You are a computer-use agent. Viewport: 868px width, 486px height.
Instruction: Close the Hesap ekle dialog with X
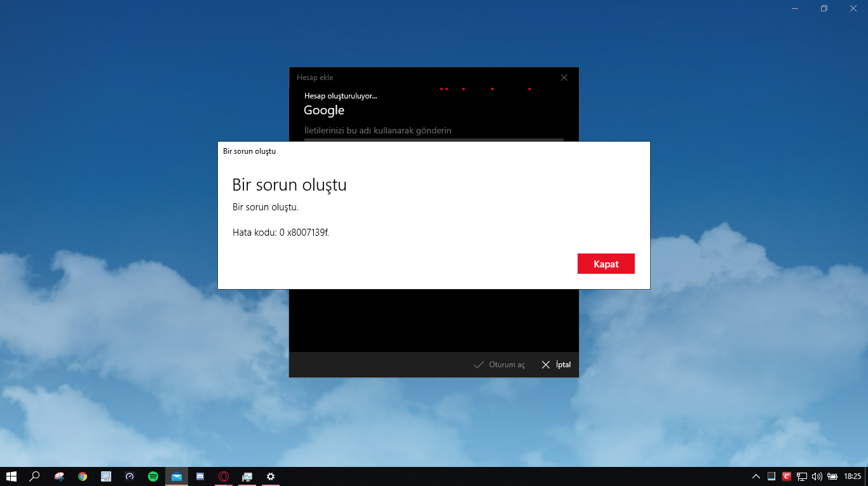click(x=564, y=78)
